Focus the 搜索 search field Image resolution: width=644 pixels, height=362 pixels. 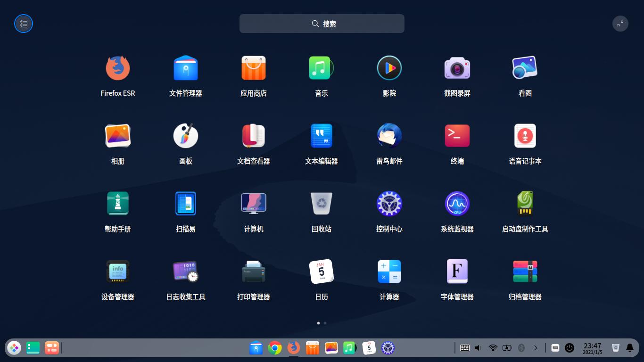pos(322,24)
